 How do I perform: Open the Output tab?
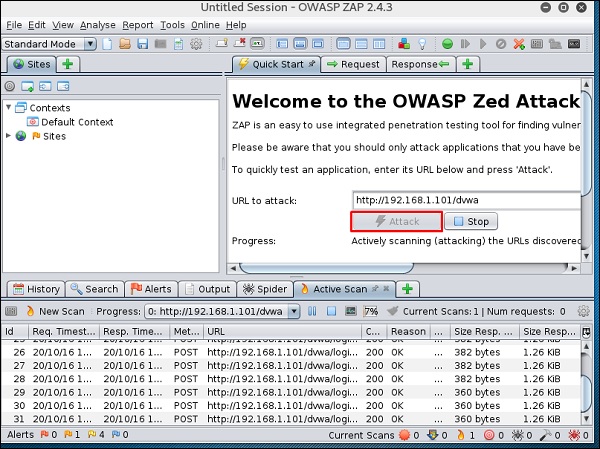(x=207, y=289)
